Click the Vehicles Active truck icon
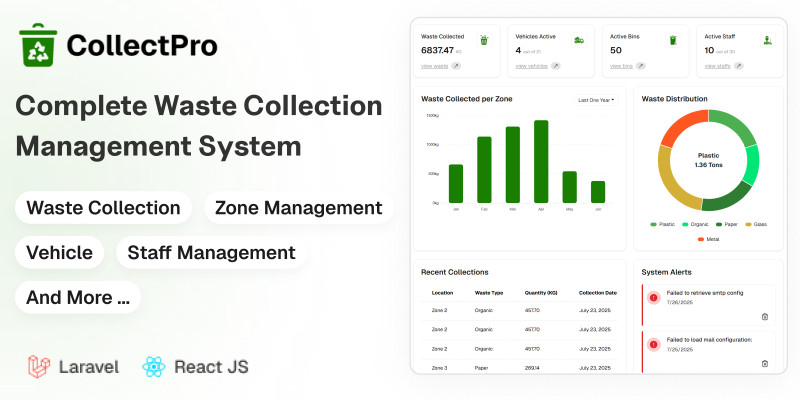 [x=579, y=40]
